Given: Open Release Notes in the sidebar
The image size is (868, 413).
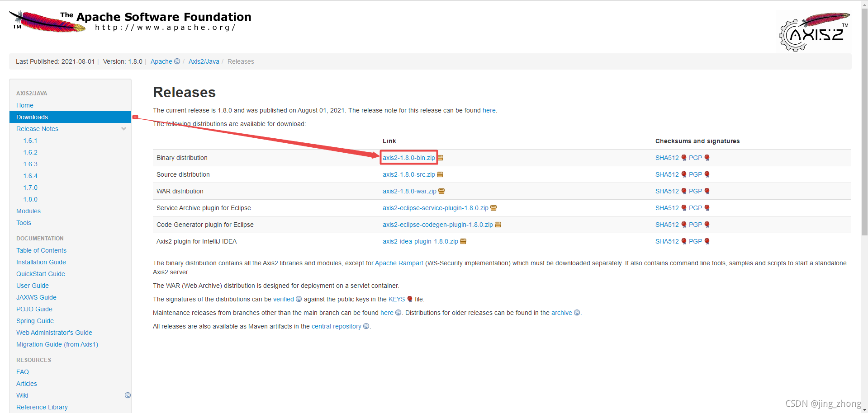Looking at the screenshot, I should [38, 129].
